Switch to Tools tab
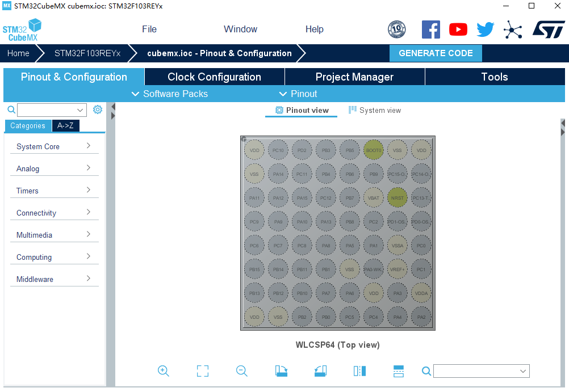 click(495, 77)
